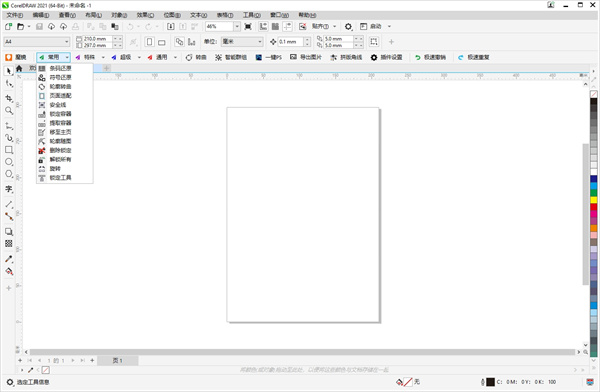Viewport: 600px width, 392px height.
Task: Click the 拼版角线 button
Action: tap(346, 57)
